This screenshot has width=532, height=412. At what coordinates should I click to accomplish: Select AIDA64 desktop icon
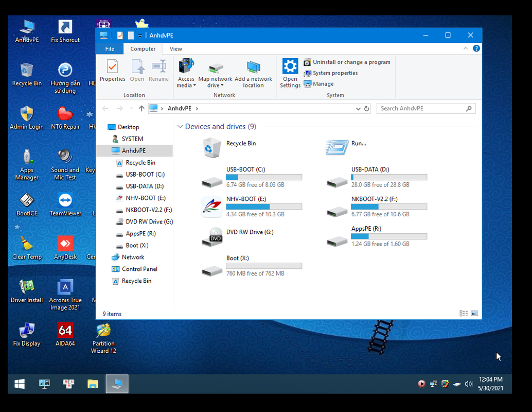click(65, 335)
